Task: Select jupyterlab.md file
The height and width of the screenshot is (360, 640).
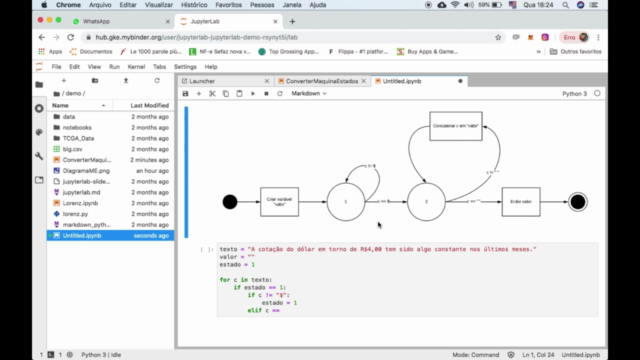Action: click(x=110, y=192)
